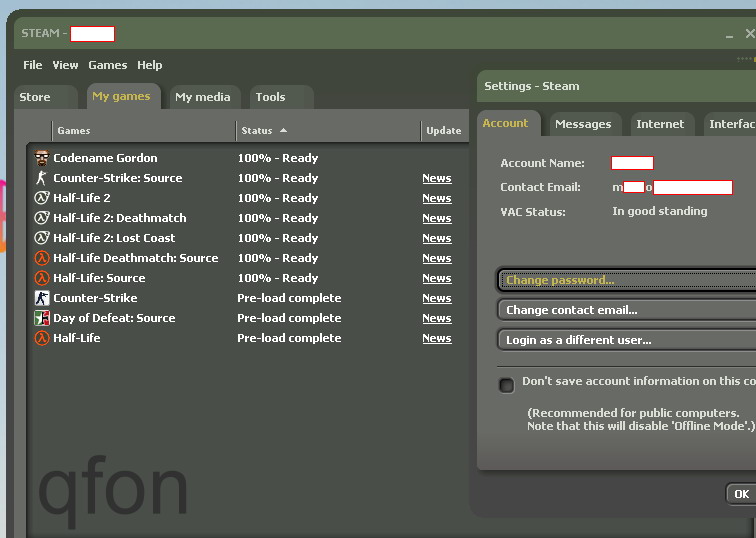Open the File menu
The image size is (756, 538).
point(32,65)
